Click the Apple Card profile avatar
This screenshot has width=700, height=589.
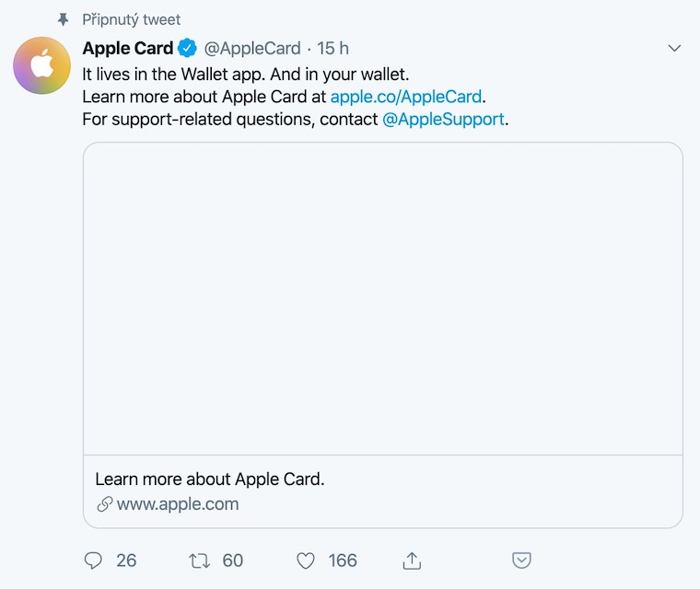tap(41, 66)
